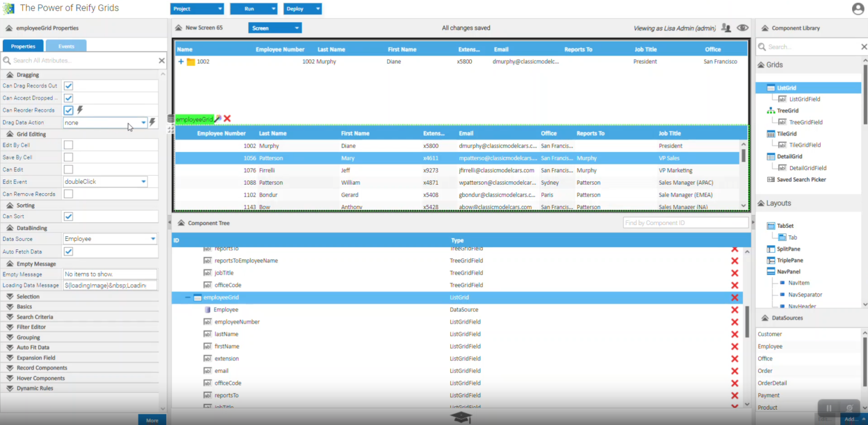
Task: Change the Data Source dropdown from Employee
Action: (110, 240)
